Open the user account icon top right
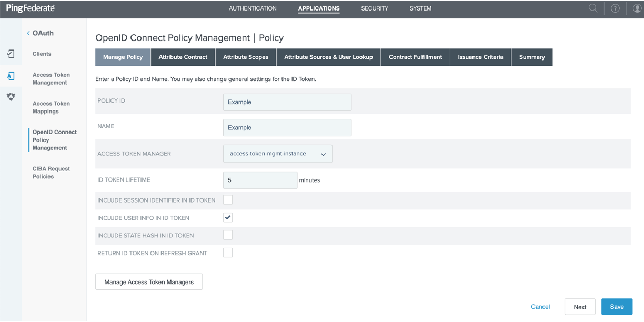The width and height of the screenshot is (644, 322). [x=636, y=8]
